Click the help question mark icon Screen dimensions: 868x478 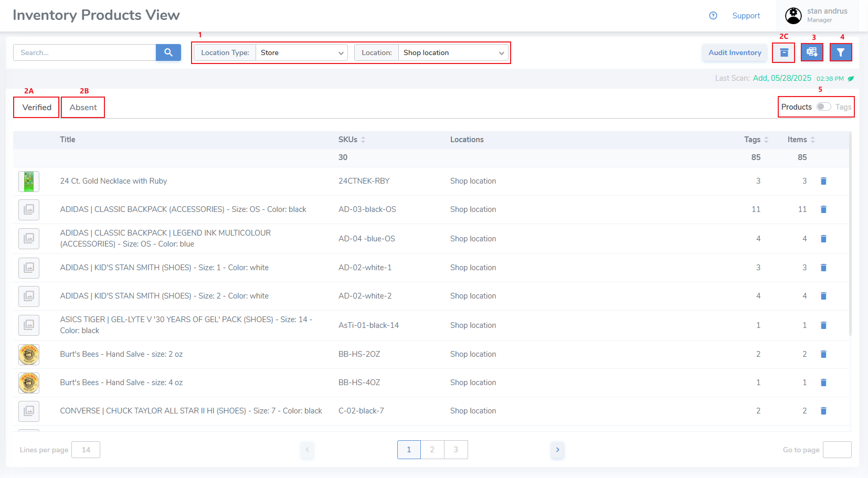pos(713,16)
